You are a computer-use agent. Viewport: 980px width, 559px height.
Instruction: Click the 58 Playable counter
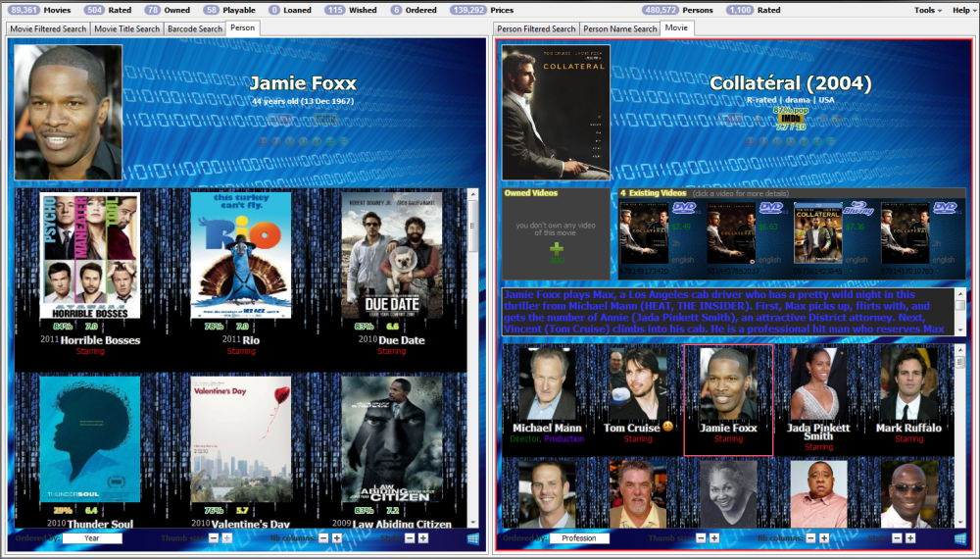coord(229,10)
